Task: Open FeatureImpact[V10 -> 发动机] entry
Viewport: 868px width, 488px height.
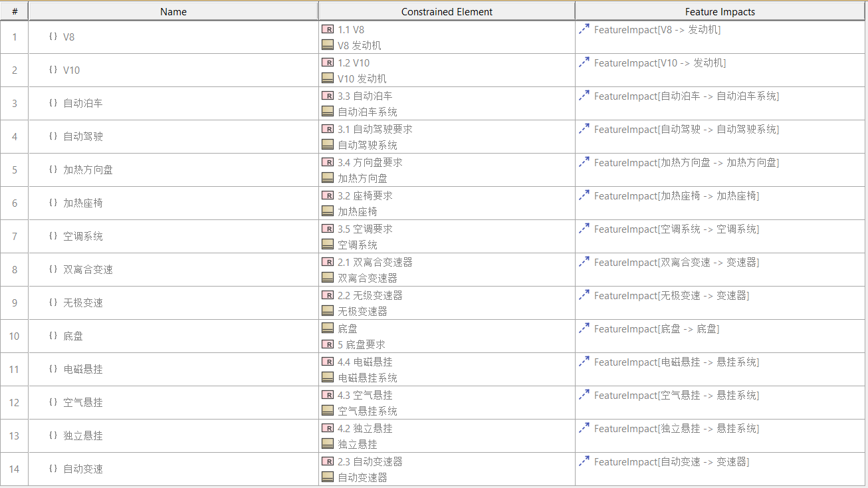Action: coord(659,63)
